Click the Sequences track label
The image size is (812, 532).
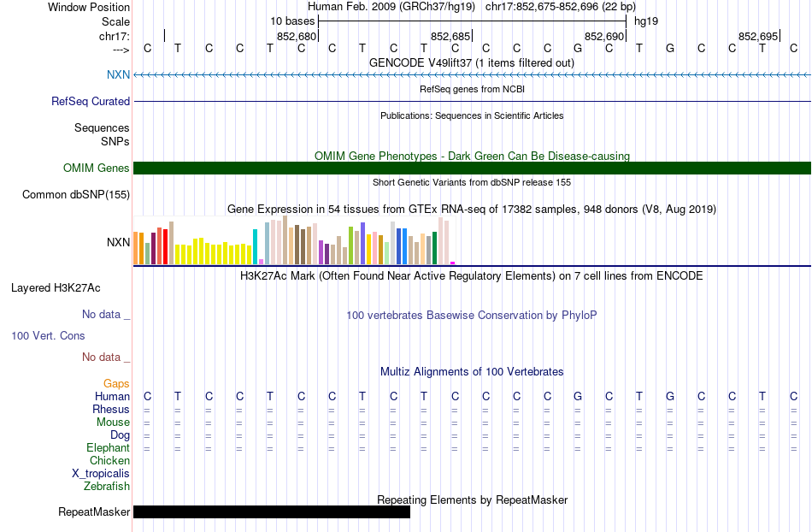click(x=102, y=128)
